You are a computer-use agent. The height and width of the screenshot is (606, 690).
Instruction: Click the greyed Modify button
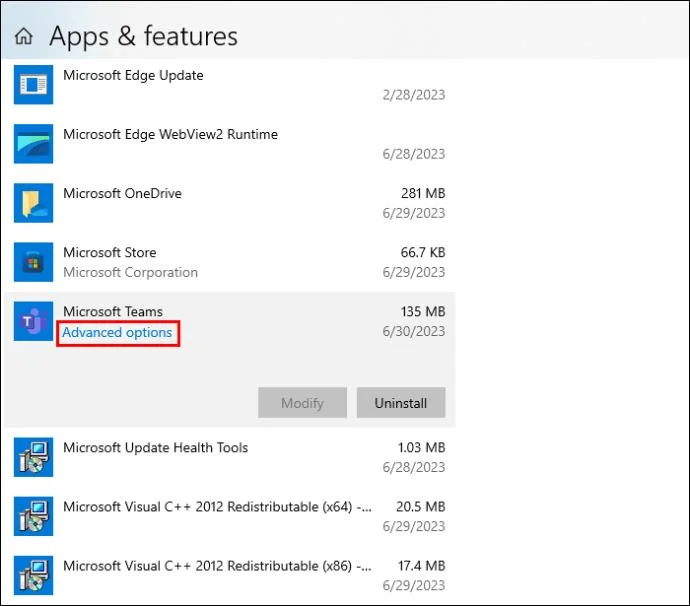pos(302,403)
